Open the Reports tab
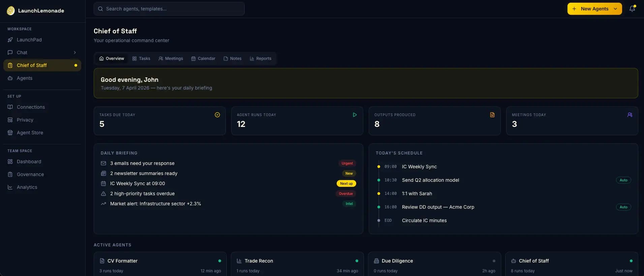 260,59
